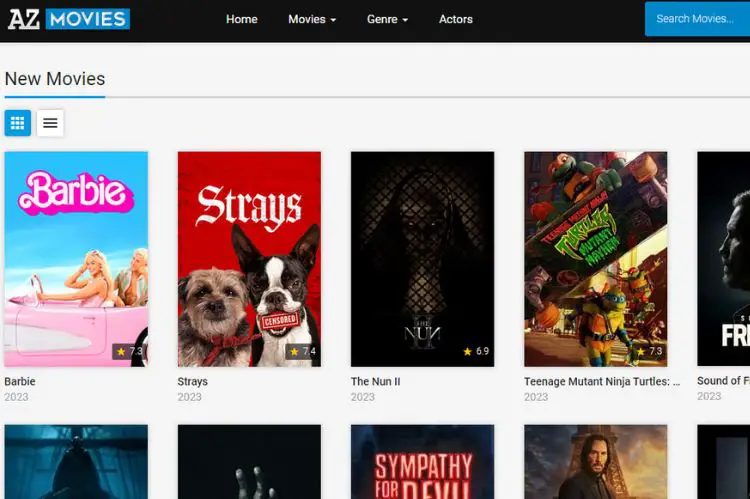Open the dark poster with reaching hand
This screenshot has height=499, width=750.
coord(249,462)
